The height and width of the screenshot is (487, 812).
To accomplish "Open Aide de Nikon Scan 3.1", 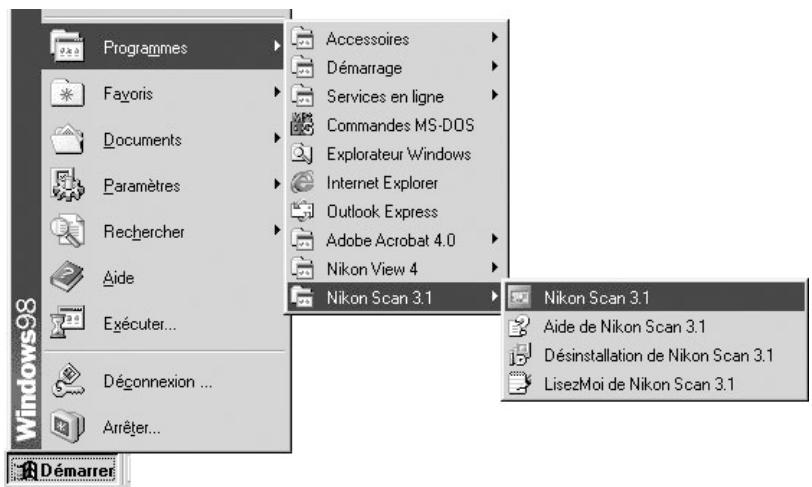I will (655, 326).
